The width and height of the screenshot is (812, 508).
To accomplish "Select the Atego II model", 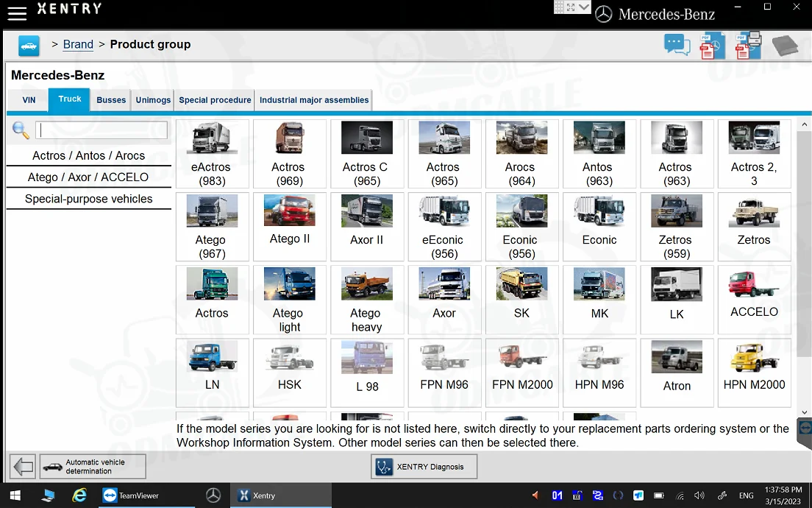I will 290,227.
